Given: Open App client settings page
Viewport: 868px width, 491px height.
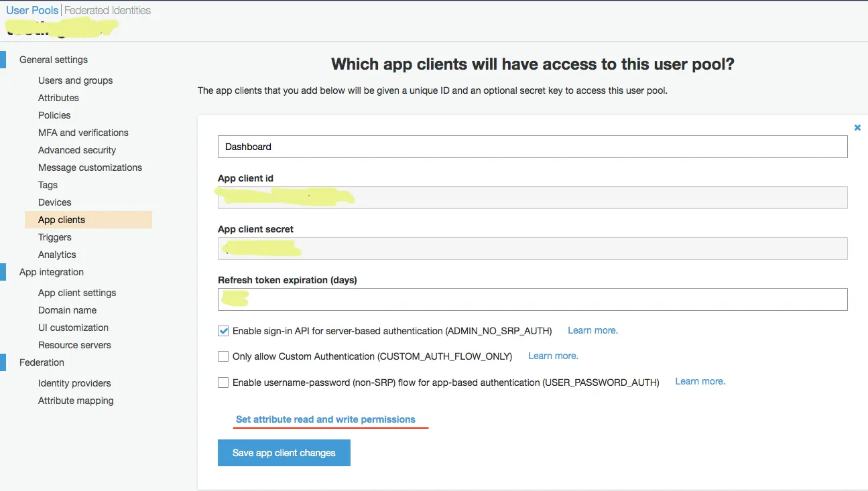Looking at the screenshot, I should tap(77, 293).
